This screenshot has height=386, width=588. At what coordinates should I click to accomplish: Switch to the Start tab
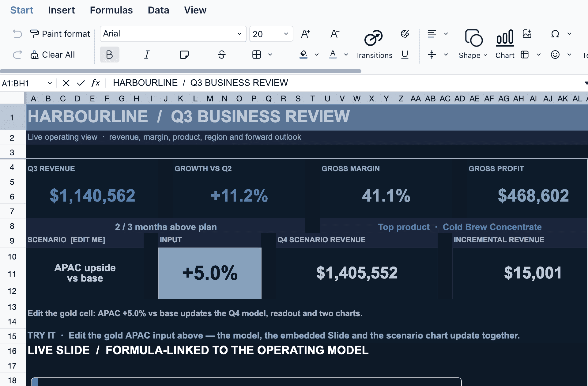click(x=21, y=10)
